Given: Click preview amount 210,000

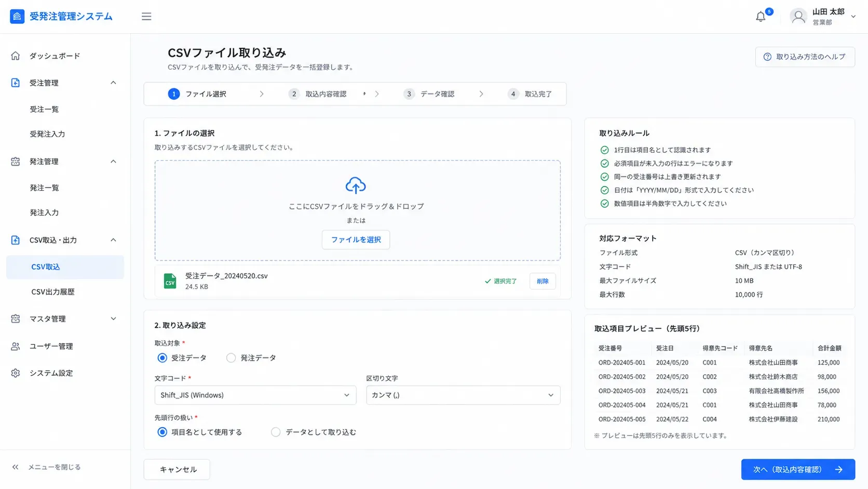Looking at the screenshot, I should 829,419.
